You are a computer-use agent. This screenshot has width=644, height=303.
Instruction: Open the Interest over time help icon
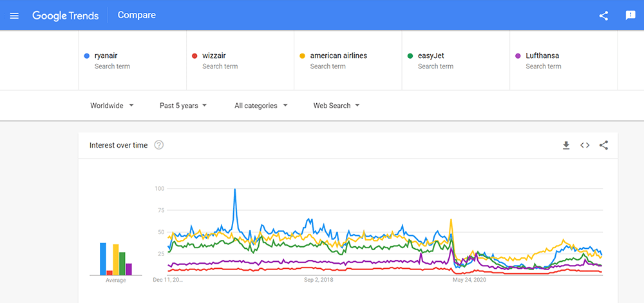159,145
